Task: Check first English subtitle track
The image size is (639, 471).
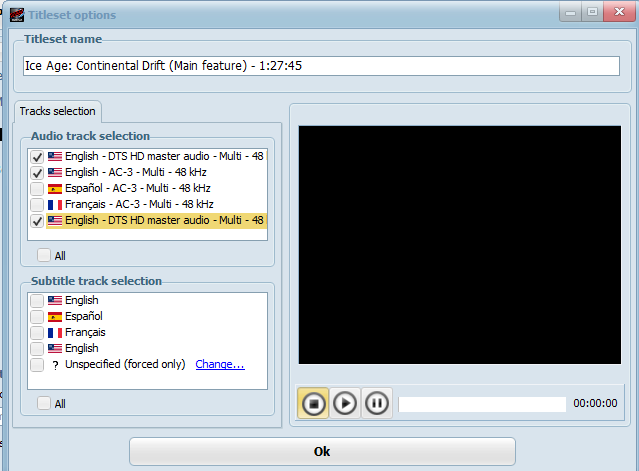Action: click(x=37, y=301)
